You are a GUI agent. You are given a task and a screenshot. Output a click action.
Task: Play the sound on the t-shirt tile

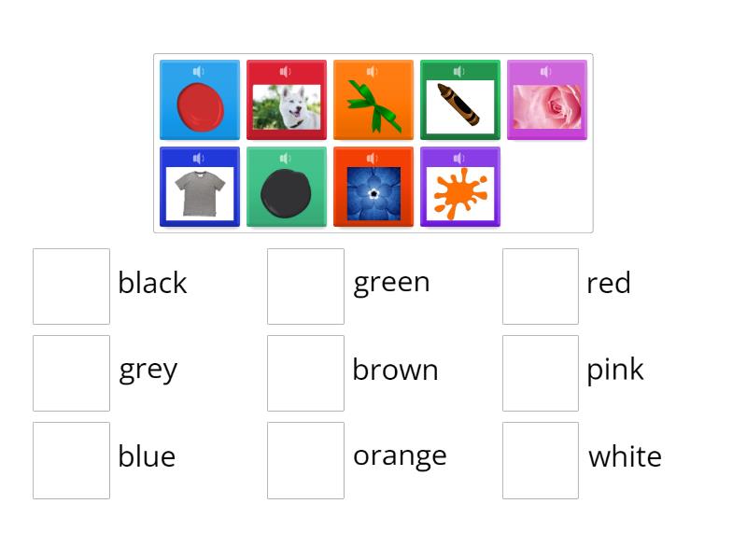(x=199, y=156)
